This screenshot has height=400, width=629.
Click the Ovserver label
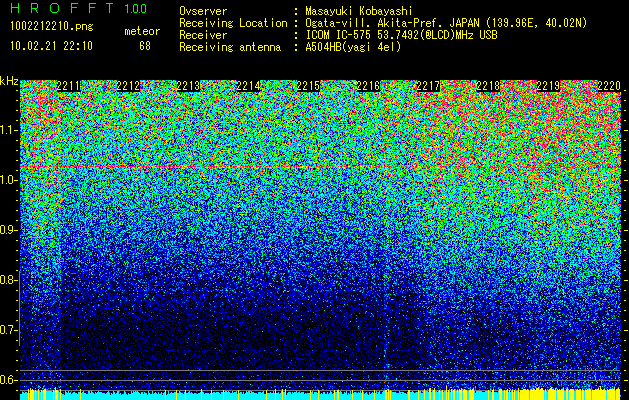click(x=203, y=11)
